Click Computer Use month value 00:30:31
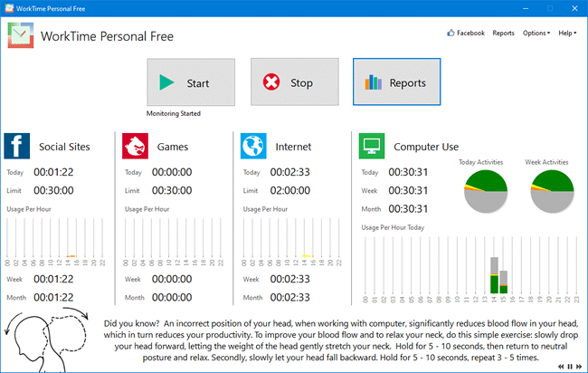Image resolution: width=588 pixels, height=373 pixels. point(408,209)
